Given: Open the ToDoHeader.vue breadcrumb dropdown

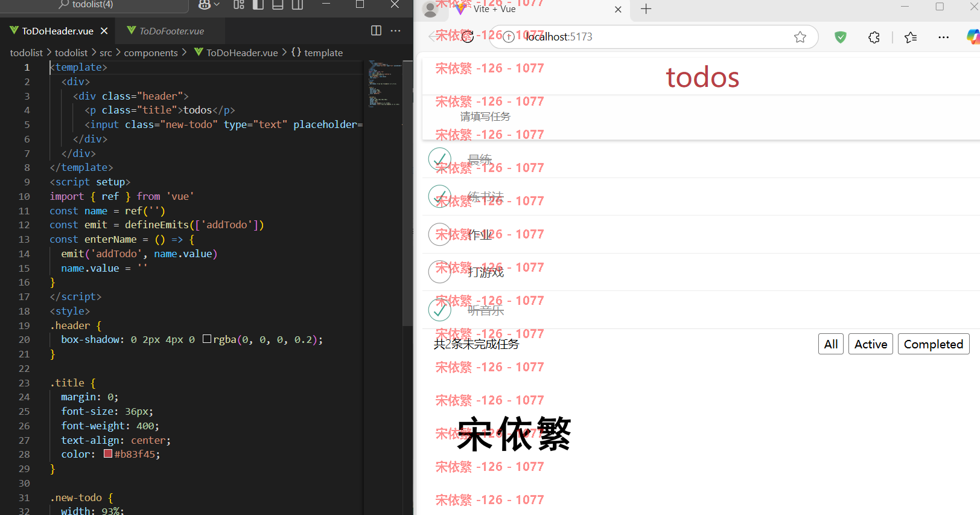Looking at the screenshot, I should 236,53.
